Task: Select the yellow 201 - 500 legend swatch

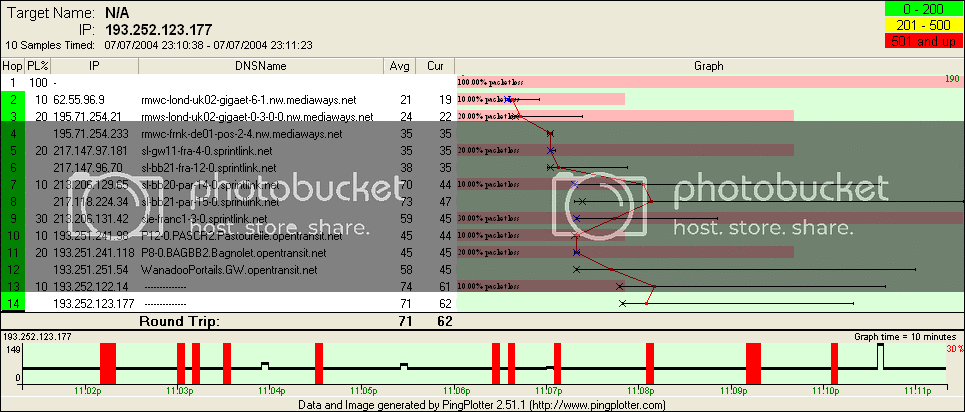Action: pos(923,25)
